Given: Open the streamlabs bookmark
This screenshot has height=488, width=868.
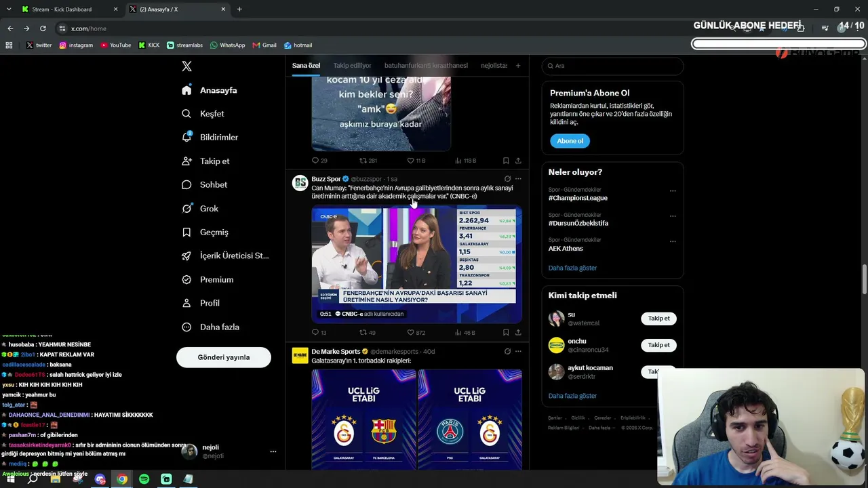Looking at the screenshot, I should coord(184,45).
